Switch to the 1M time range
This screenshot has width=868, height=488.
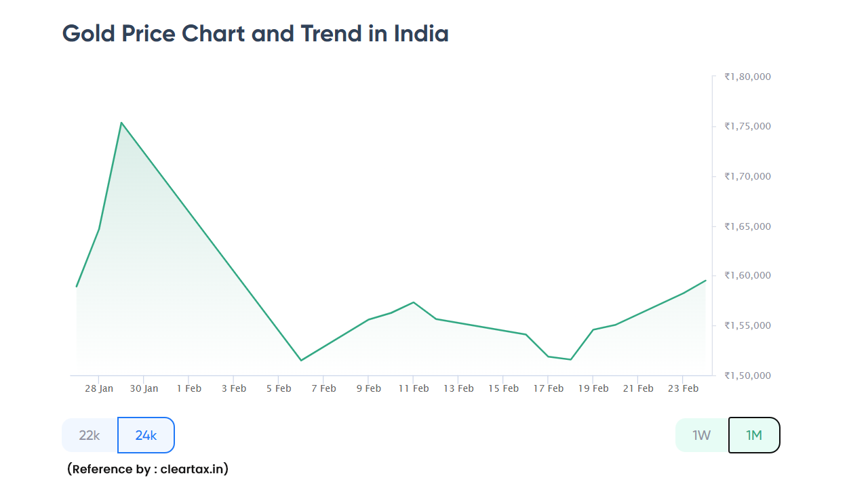tap(754, 435)
